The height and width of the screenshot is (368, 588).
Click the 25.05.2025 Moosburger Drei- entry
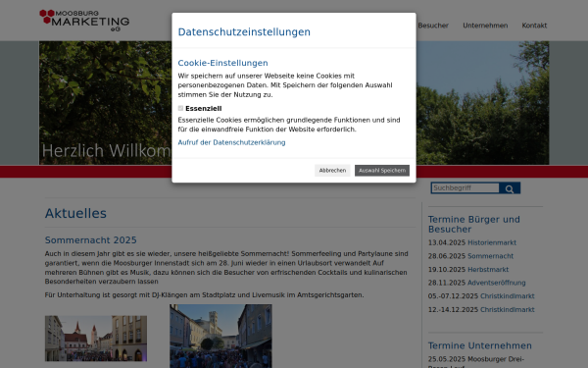[476, 359]
